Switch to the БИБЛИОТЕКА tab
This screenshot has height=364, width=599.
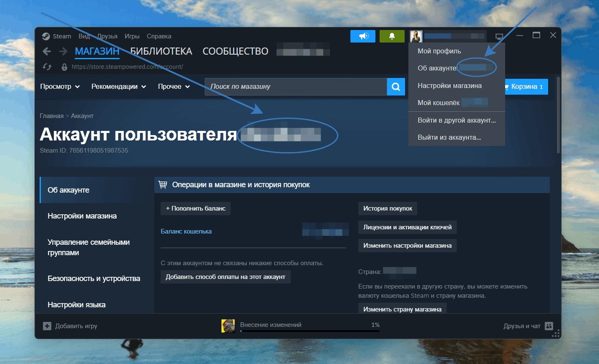(161, 51)
